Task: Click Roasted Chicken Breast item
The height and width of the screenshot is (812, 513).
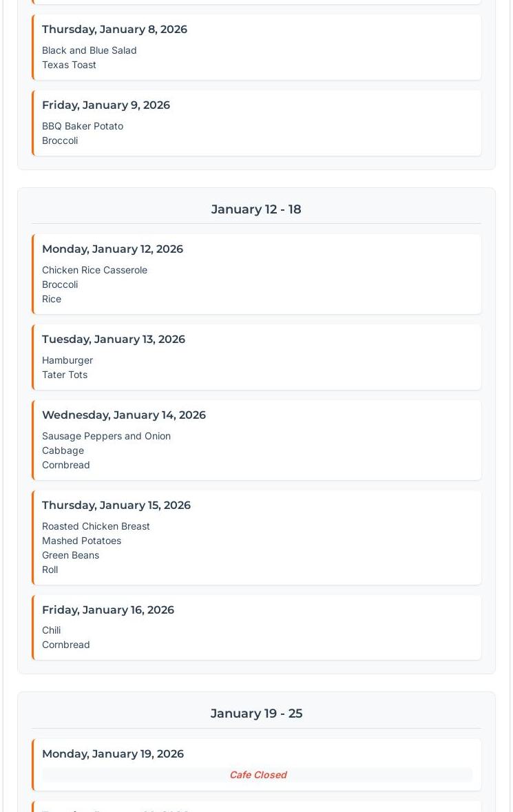Action: pos(96,526)
